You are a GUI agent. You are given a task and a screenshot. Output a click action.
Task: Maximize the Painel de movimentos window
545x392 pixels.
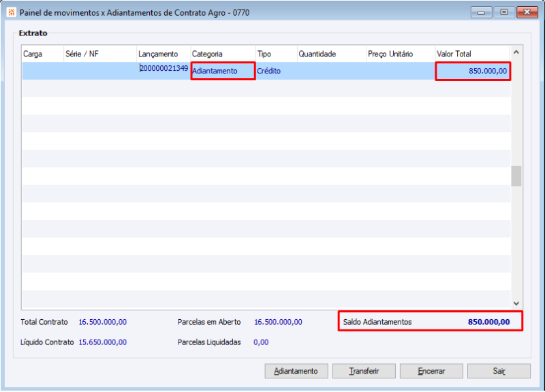click(504, 12)
